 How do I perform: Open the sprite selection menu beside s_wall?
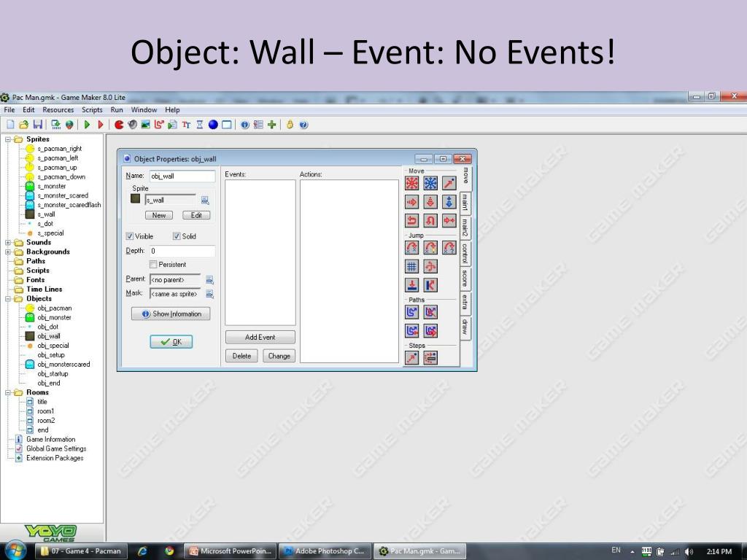pos(205,201)
